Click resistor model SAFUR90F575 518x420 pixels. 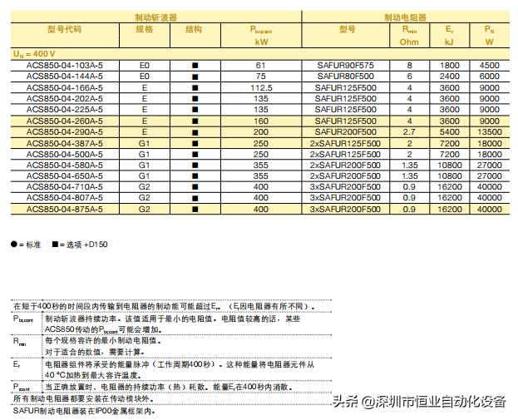click(x=345, y=66)
